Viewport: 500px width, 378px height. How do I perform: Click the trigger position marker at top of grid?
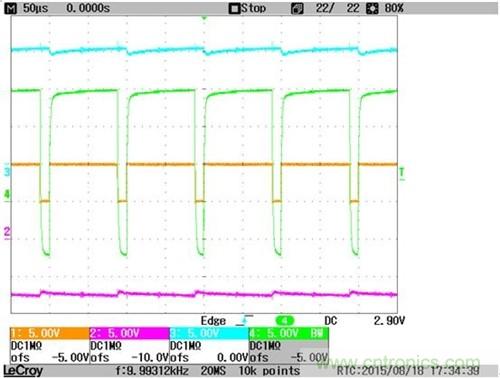coord(204,17)
